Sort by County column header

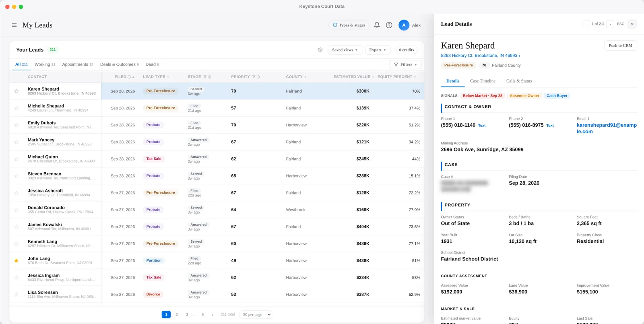point(296,77)
